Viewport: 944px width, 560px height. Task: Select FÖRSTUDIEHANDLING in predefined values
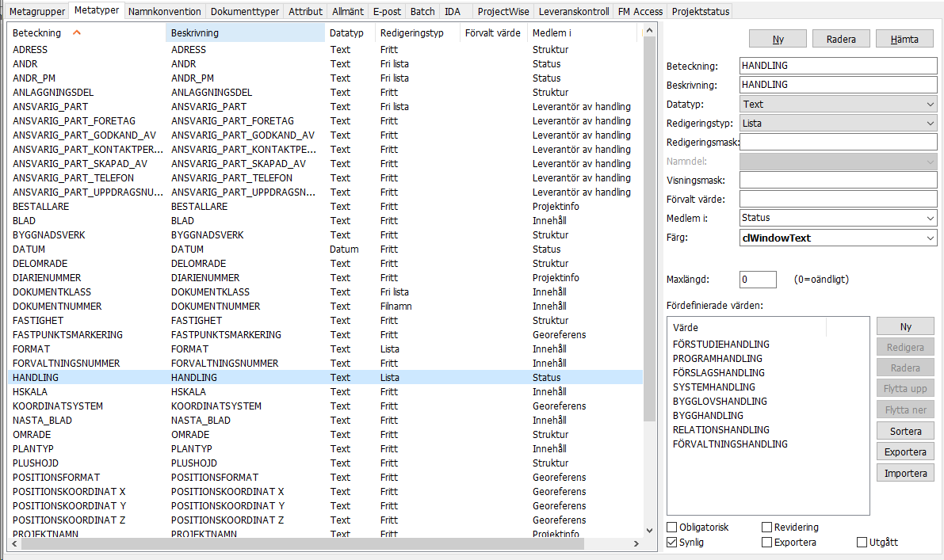point(720,344)
